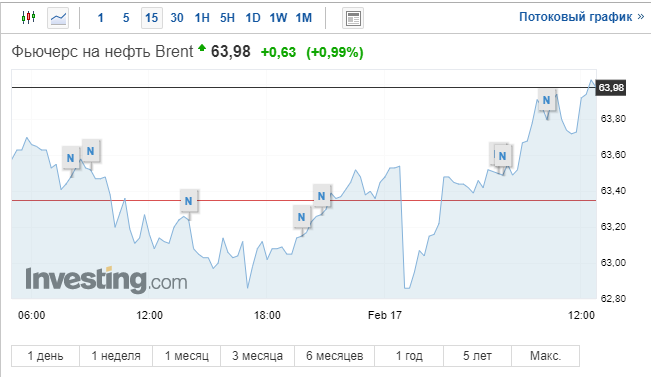Select the 15 minute interval
This screenshot has width=651, height=377.
tap(152, 18)
